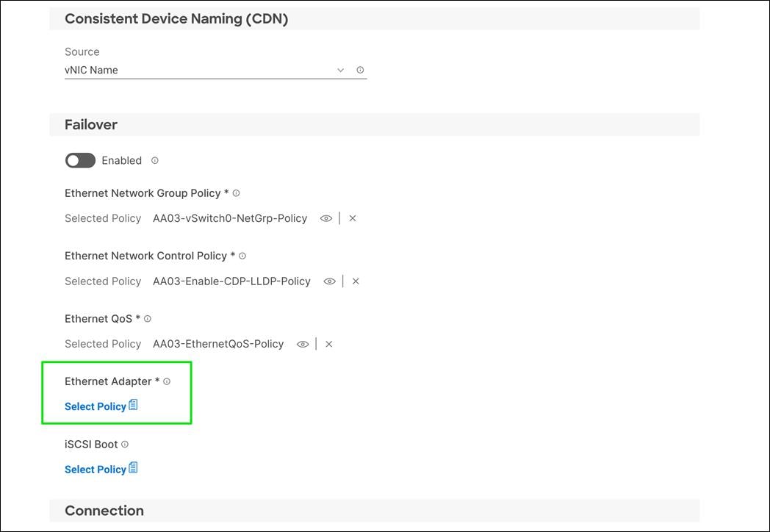770x532 pixels.
Task: Open the info tooltip next to Source
Action: click(360, 69)
